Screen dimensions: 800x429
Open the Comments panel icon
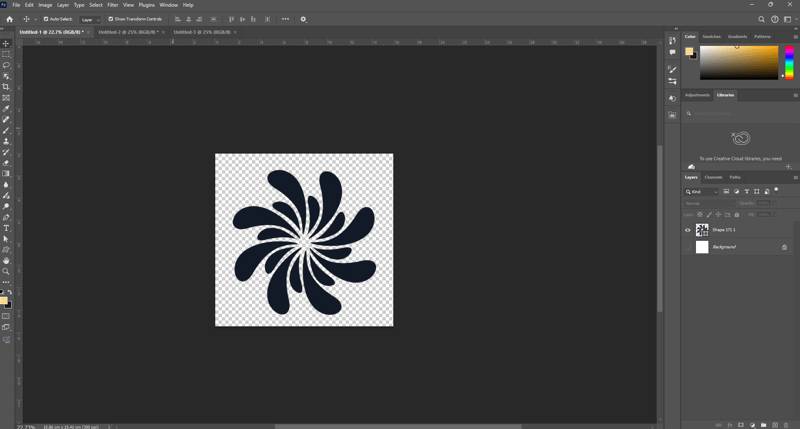pos(672,52)
